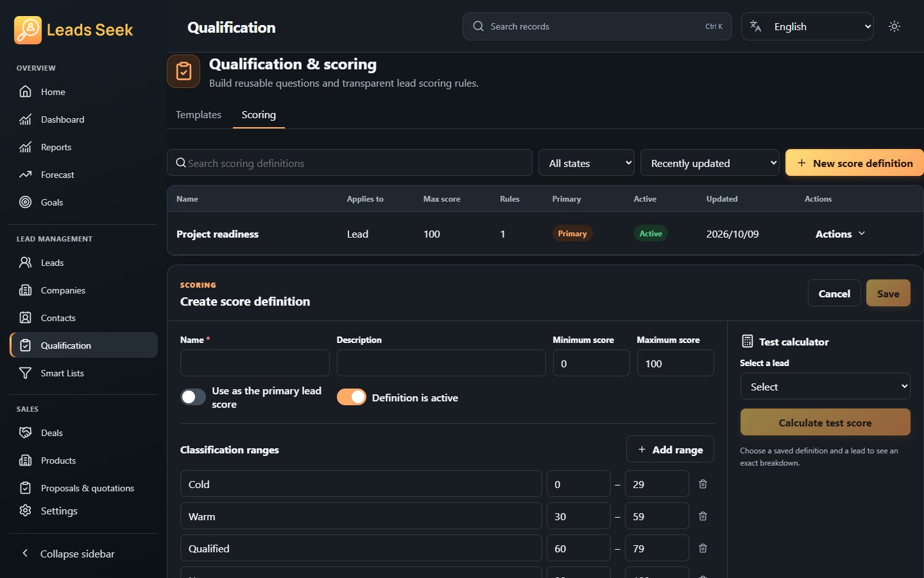
Task: Click the Minimum score field
Action: click(x=591, y=363)
